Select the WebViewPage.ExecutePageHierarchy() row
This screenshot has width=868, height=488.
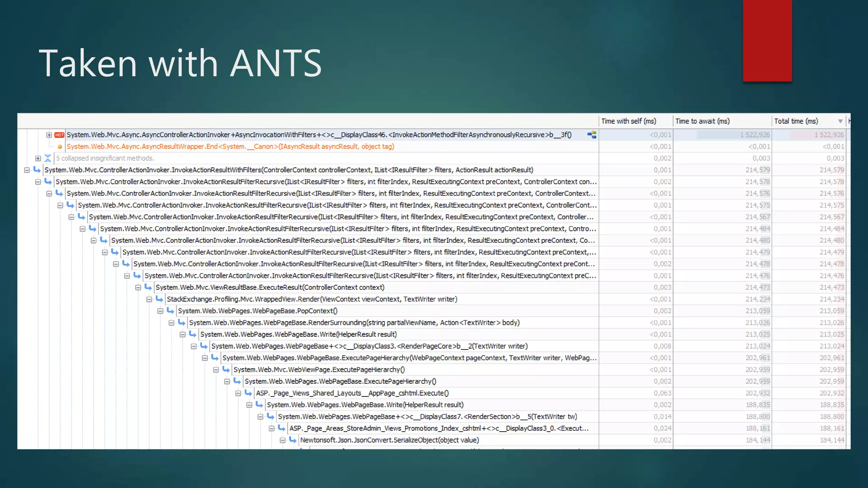[319, 370]
